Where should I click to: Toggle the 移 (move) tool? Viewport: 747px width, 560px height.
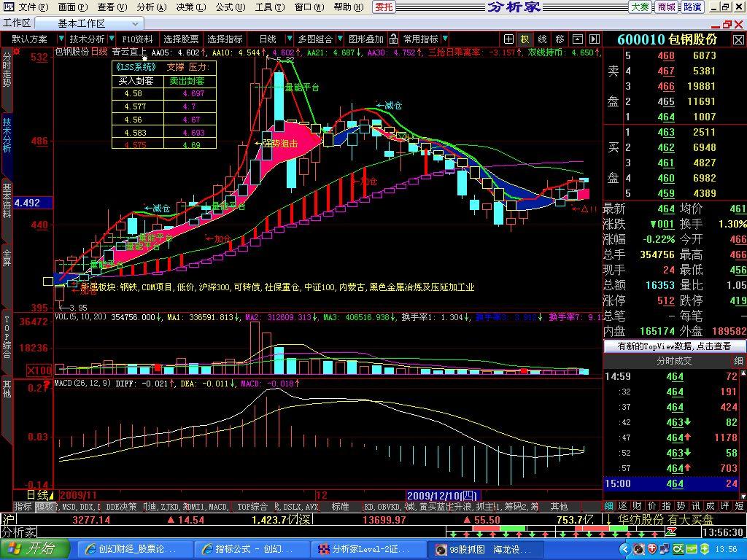pyautogui.click(x=560, y=39)
